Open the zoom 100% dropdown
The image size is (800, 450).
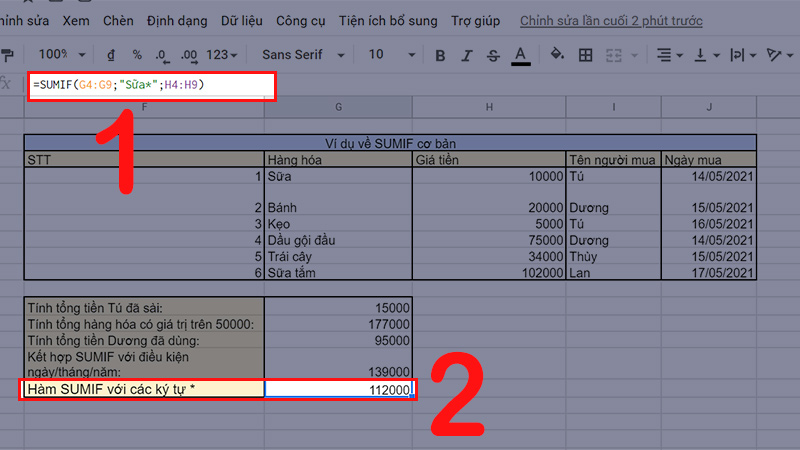(62, 54)
